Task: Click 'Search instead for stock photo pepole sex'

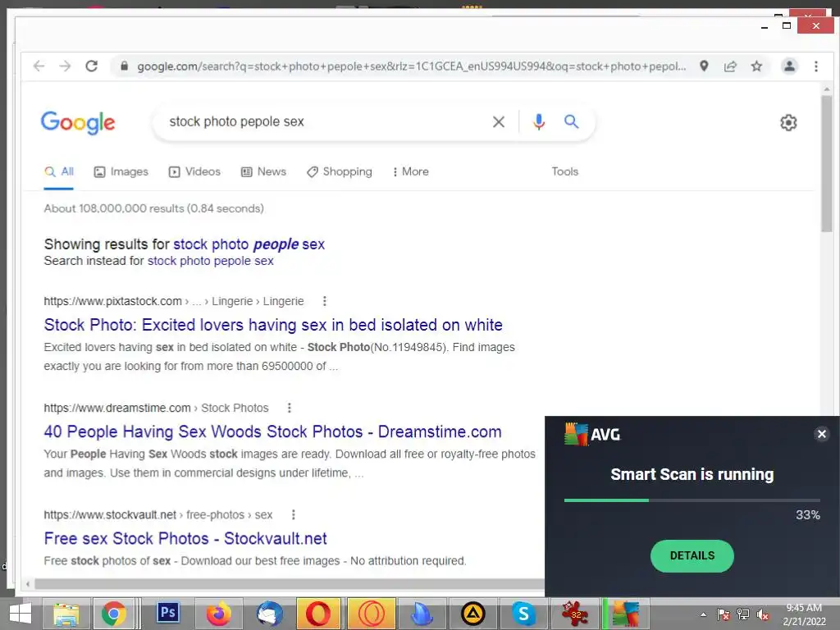Action: 211,261
